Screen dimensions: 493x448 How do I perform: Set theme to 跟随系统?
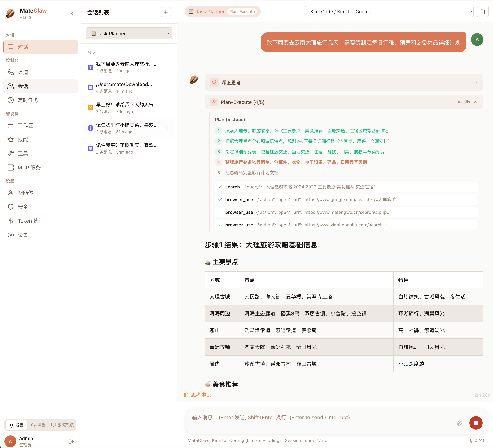pyautogui.click(x=63, y=425)
